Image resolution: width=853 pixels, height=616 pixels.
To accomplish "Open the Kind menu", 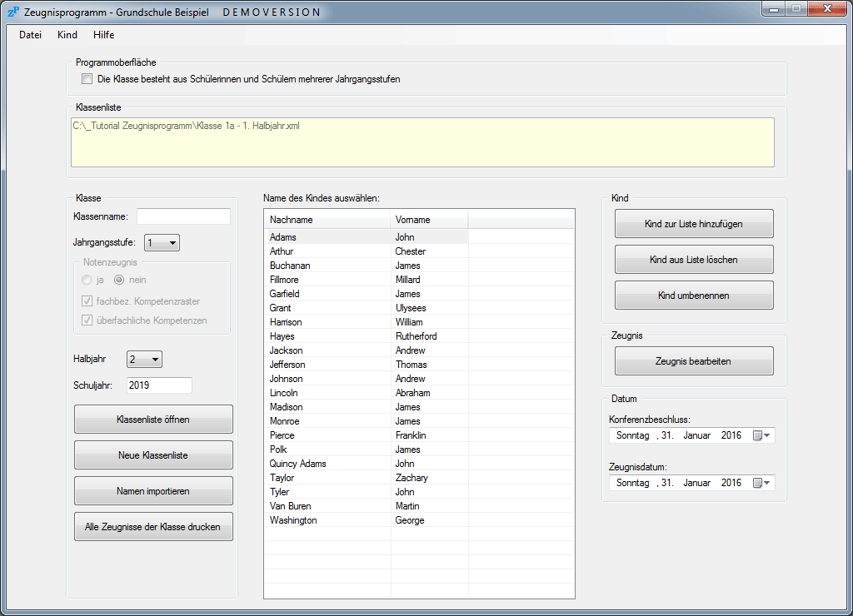I will click(67, 35).
